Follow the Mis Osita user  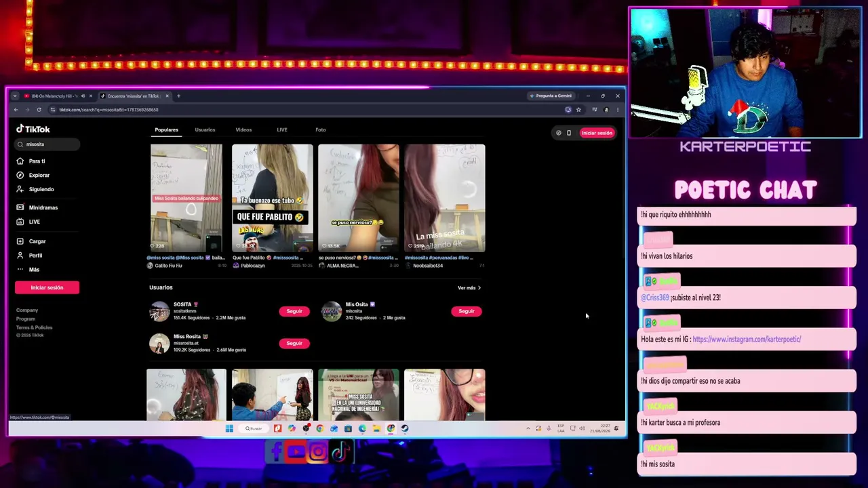(x=467, y=311)
